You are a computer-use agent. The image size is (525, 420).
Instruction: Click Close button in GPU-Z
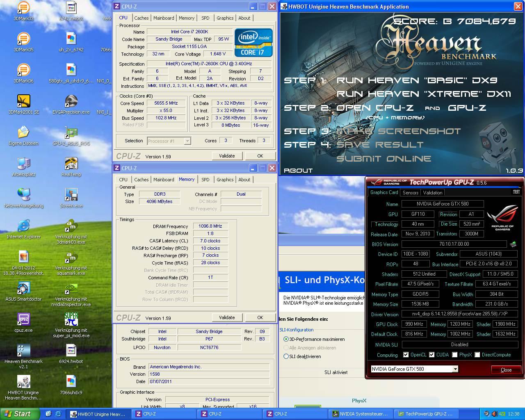[x=506, y=370]
